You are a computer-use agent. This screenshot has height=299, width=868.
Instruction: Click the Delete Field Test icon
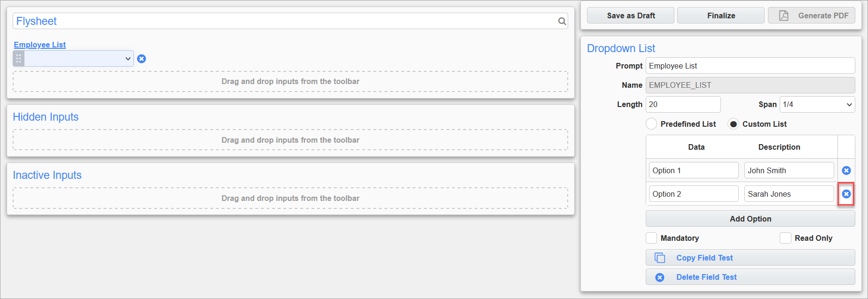(x=660, y=277)
